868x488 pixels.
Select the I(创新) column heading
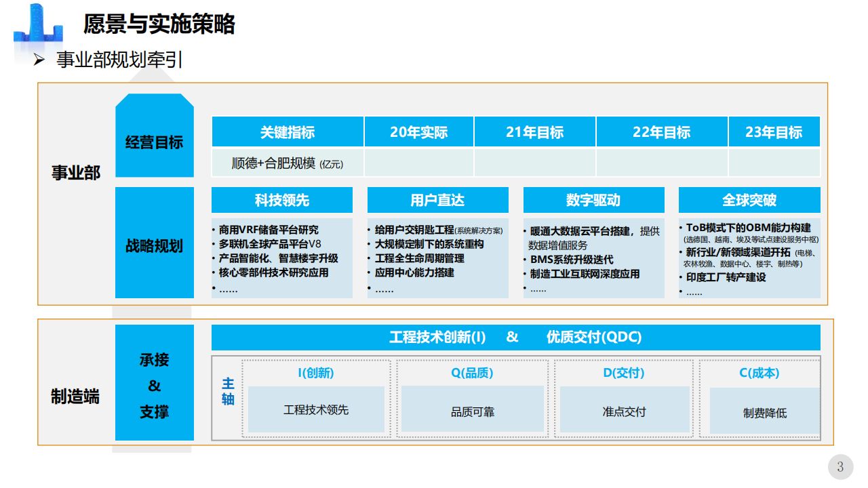point(316,373)
